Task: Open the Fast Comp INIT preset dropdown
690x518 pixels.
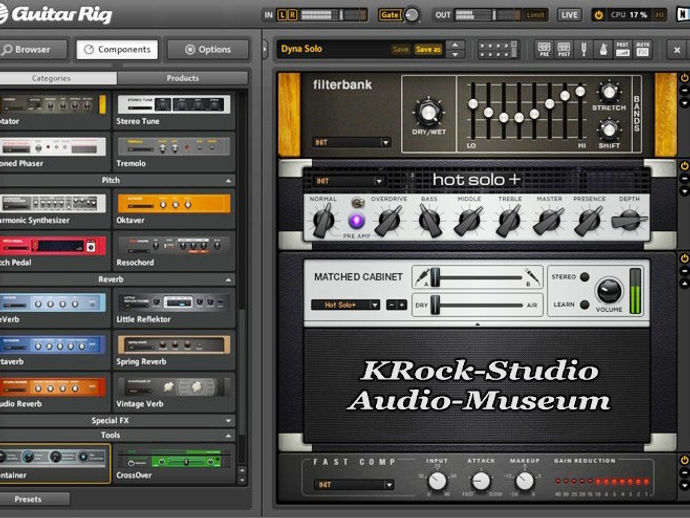Action: [x=354, y=485]
